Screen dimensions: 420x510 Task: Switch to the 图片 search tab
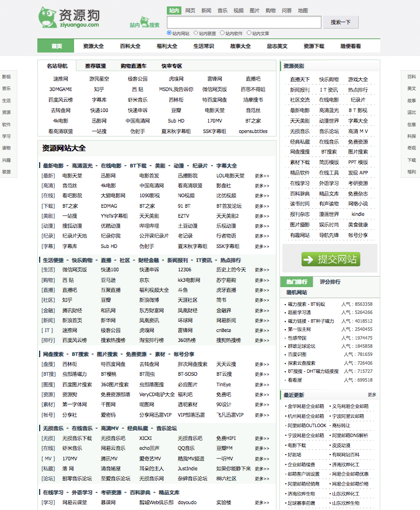pos(254,11)
